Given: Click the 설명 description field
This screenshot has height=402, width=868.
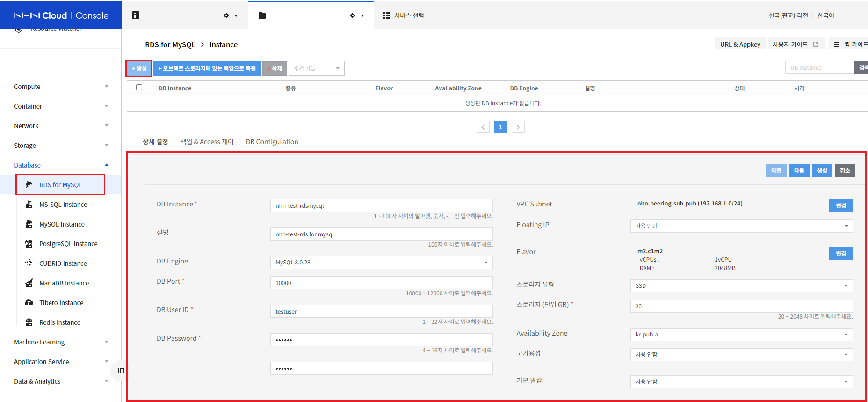Looking at the screenshot, I should tap(381, 234).
